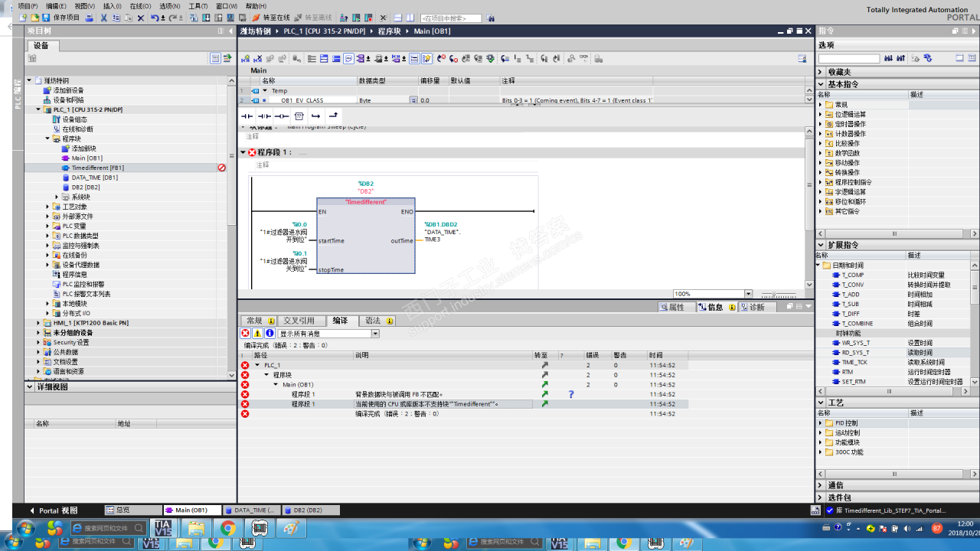This screenshot has height=551, width=980.
Task: Collapse 程序段 1 network header
Action: [243, 152]
